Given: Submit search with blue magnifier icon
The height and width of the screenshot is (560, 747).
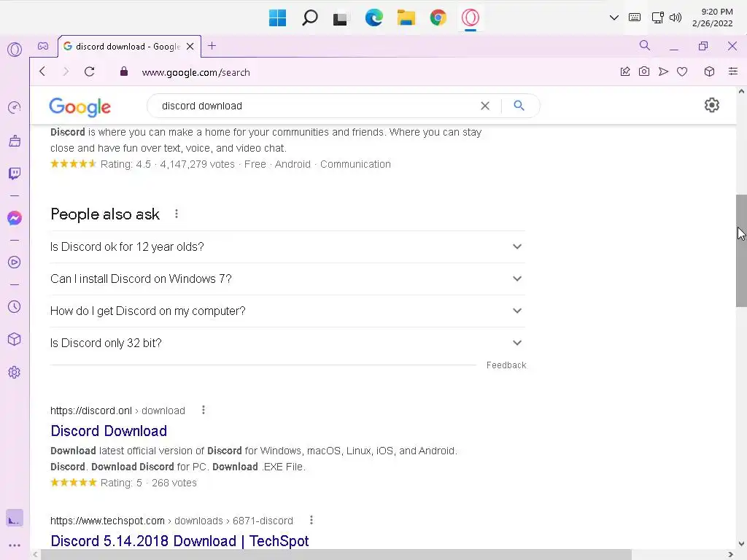Looking at the screenshot, I should (x=519, y=106).
